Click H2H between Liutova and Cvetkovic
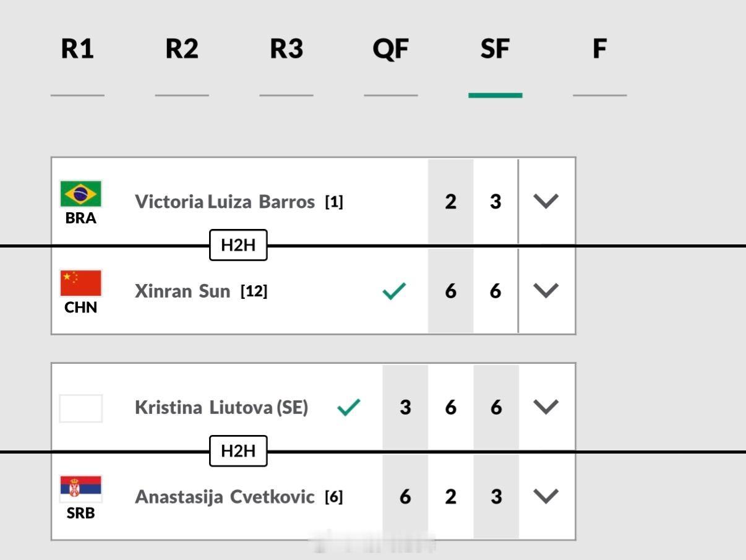Viewport: 746px width, 560px height. click(x=238, y=452)
